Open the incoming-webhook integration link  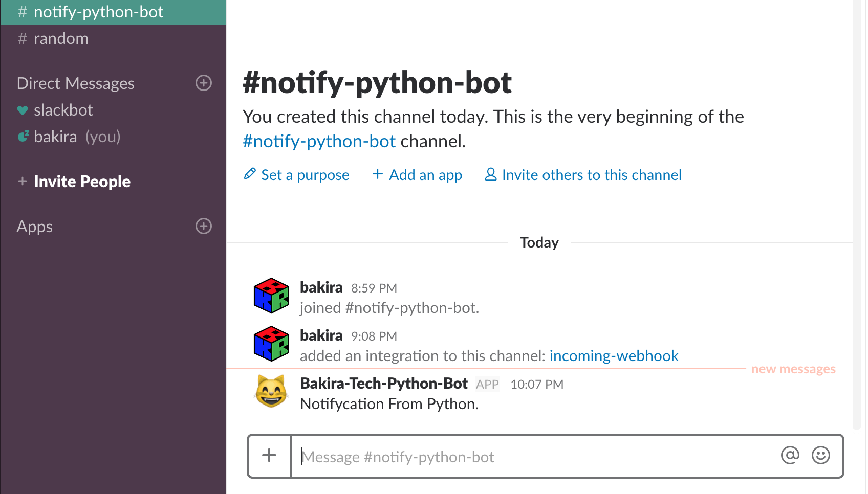pos(614,356)
